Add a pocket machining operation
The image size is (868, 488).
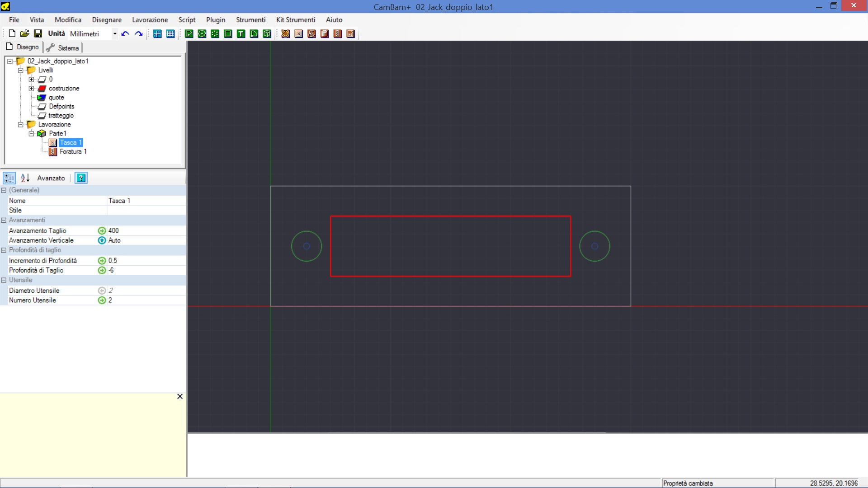pos(299,33)
